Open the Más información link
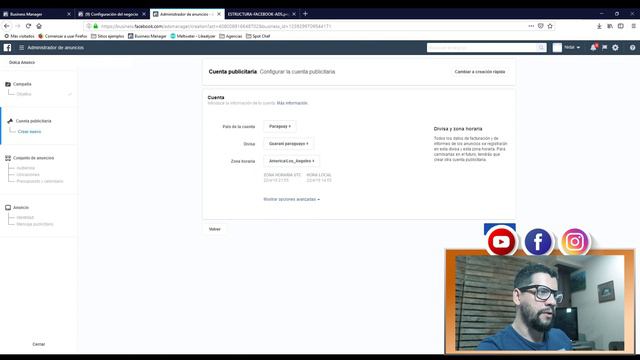 click(292, 103)
